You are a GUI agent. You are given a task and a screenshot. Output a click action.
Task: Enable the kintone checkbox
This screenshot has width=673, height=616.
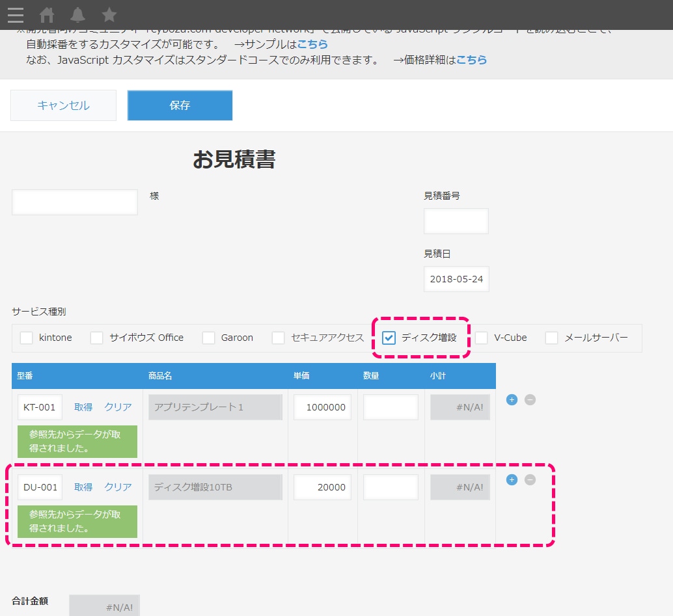(x=26, y=338)
